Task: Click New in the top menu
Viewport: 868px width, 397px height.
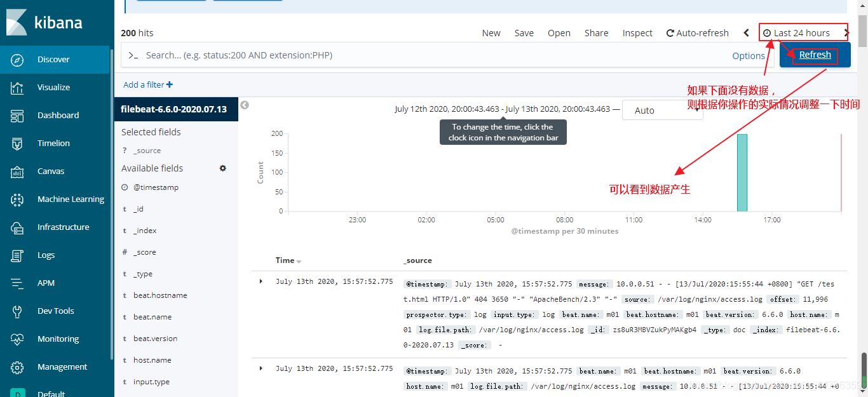Action: pyautogui.click(x=491, y=33)
